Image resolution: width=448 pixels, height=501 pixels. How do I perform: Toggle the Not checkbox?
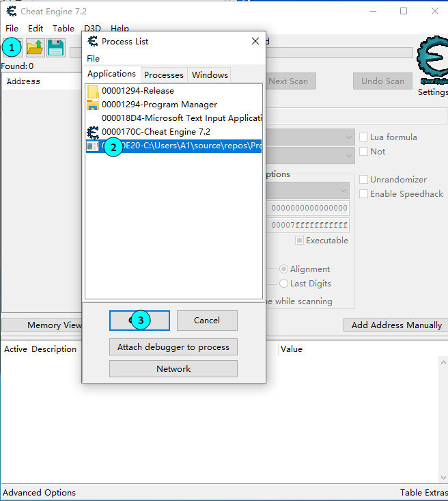point(364,152)
